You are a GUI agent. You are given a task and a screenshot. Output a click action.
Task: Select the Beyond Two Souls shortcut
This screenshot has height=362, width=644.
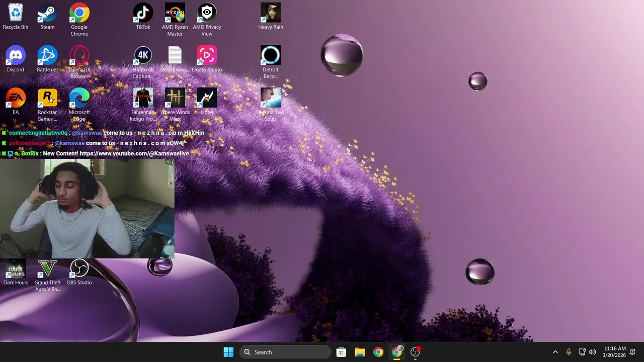tap(271, 106)
